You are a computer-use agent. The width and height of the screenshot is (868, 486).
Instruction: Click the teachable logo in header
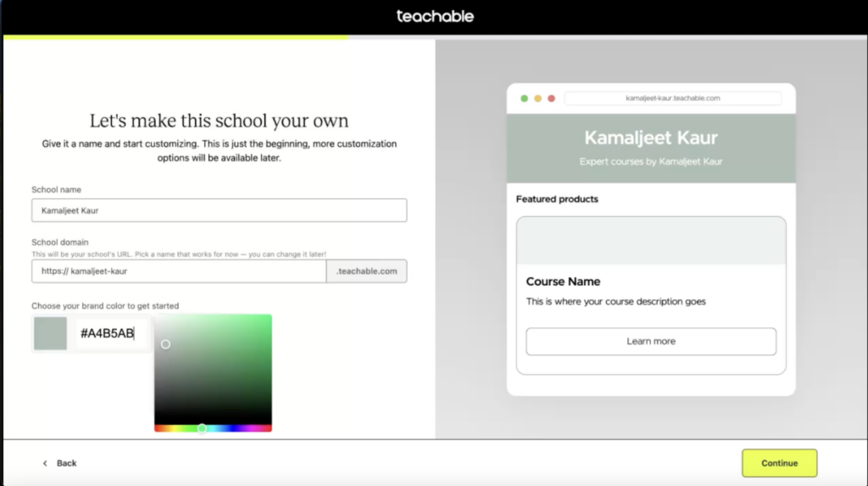435,16
